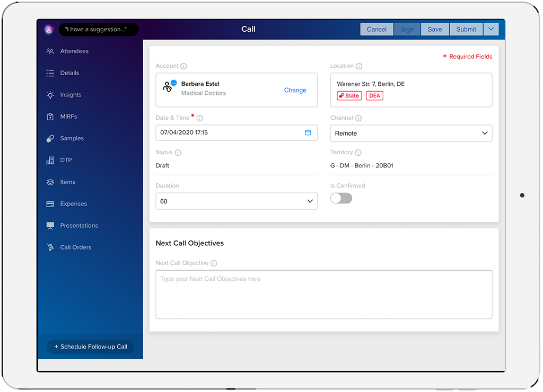Navigate to Details in the sidebar
543x392 pixels.
[69, 73]
